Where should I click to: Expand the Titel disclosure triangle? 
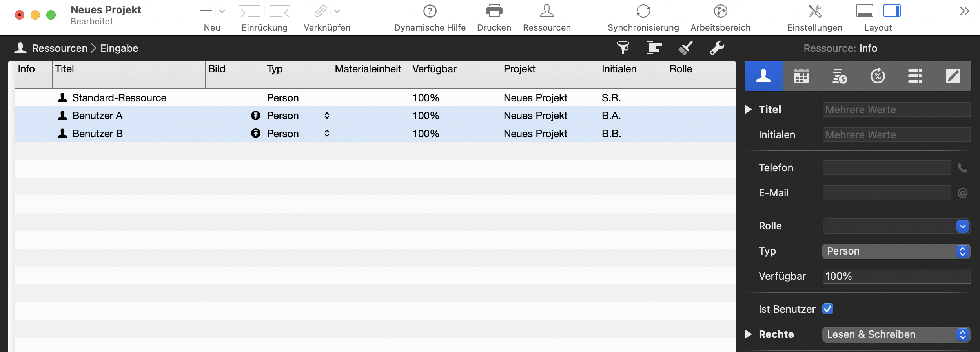[749, 110]
